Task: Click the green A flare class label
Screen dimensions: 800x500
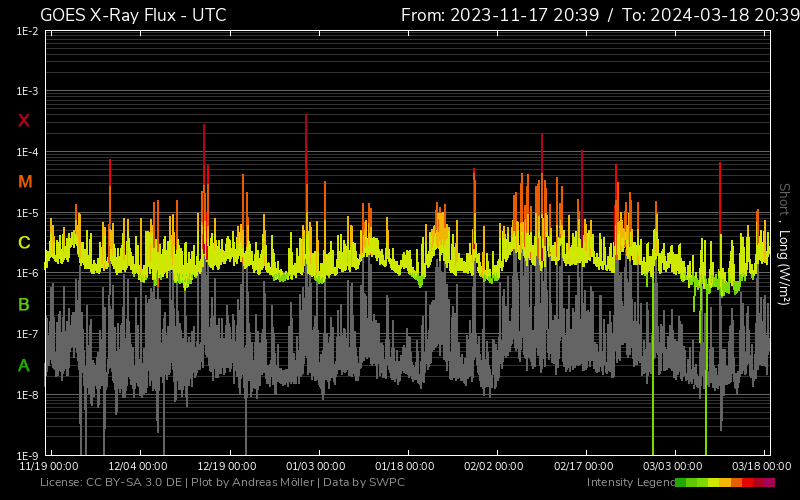Action: click(24, 366)
